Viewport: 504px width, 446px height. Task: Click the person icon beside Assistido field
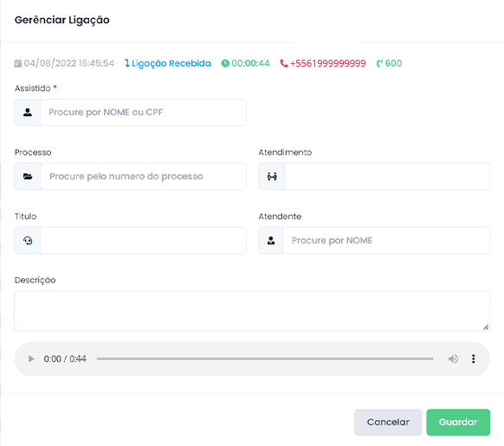tap(28, 113)
